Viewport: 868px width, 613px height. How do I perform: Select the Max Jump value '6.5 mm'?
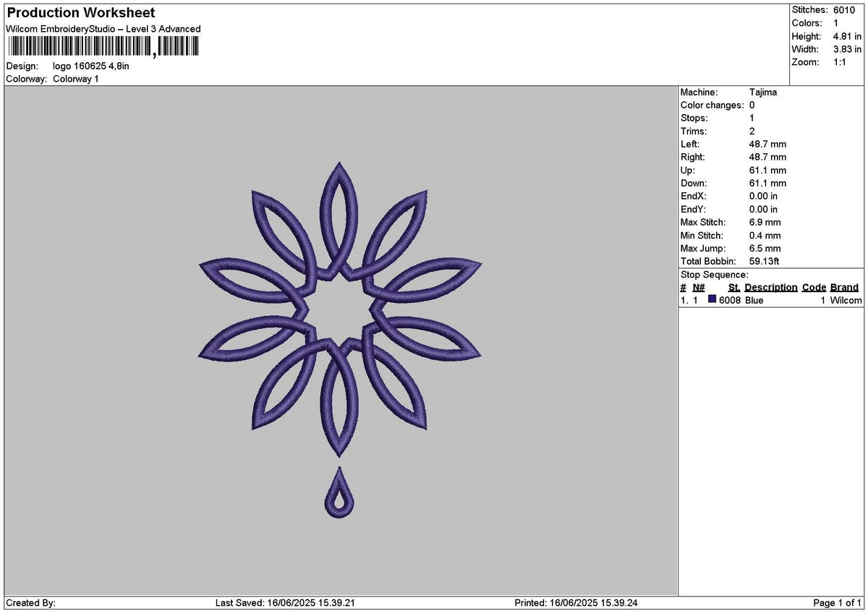tap(765, 249)
